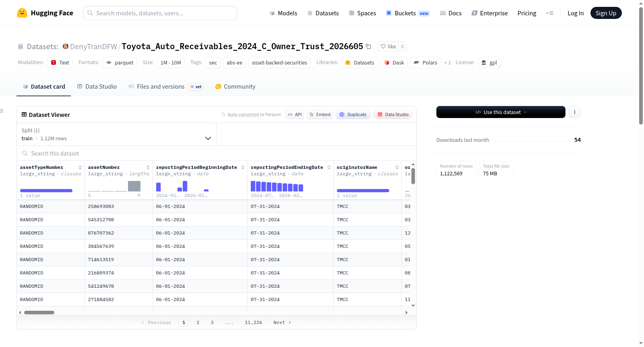
Task: Click the Embed button
Action: point(320,114)
